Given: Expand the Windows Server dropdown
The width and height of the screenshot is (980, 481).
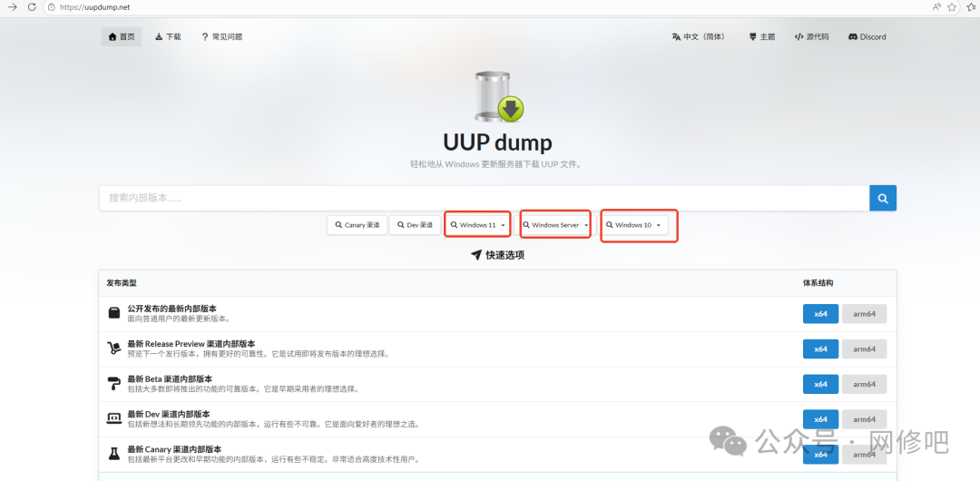Looking at the screenshot, I should (555, 225).
